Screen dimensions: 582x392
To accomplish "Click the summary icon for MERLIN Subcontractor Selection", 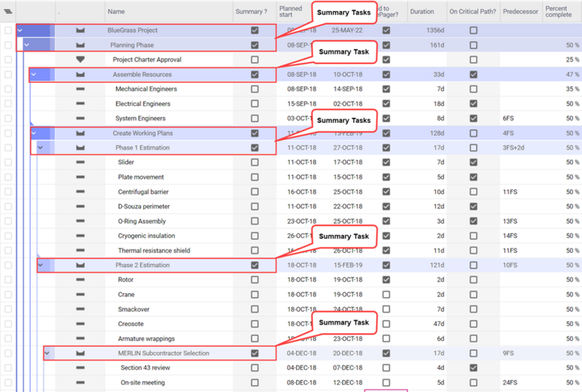I will (x=80, y=353).
